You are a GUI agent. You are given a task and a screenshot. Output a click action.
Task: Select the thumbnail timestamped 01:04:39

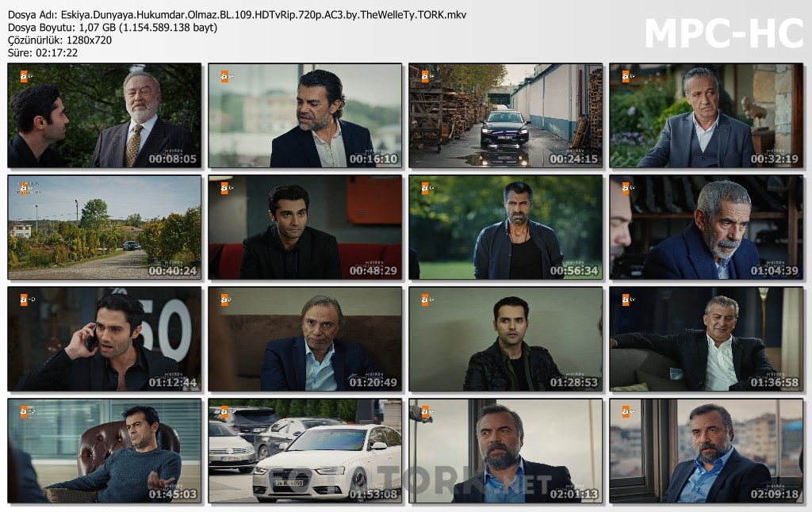[707, 227]
